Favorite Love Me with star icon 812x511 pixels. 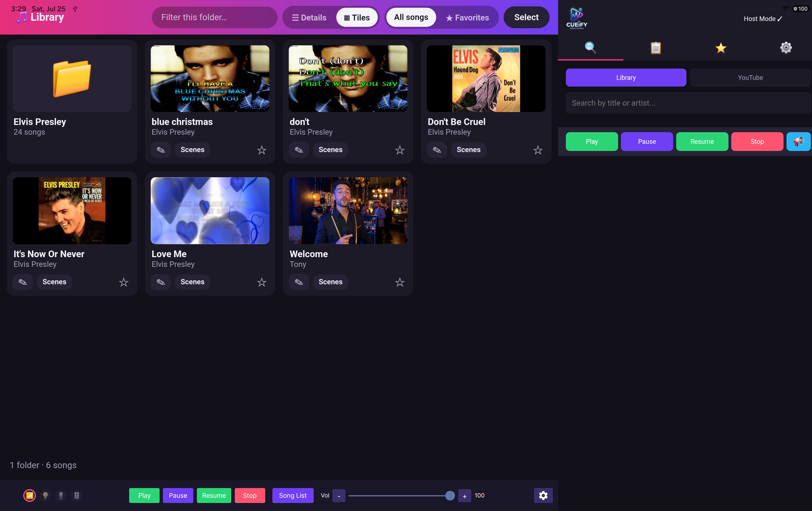262,282
